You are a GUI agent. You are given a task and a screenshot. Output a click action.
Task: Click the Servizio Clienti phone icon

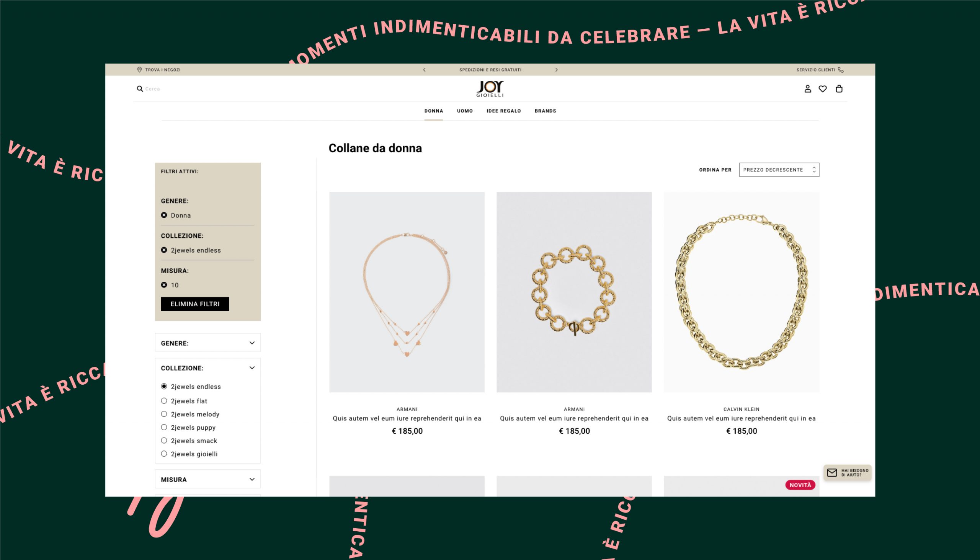[841, 70]
